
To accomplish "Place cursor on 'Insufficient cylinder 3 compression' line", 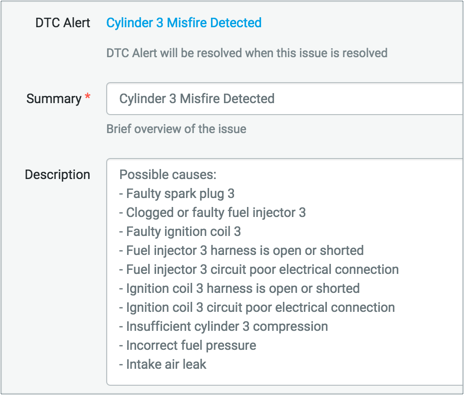I will tap(224, 327).
